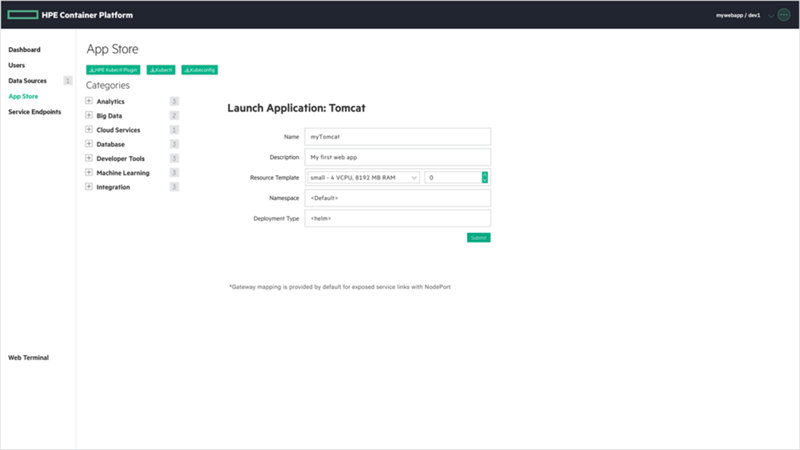Select the Integration category label
This screenshot has width=800, height=450.
[x=113, y=187]
